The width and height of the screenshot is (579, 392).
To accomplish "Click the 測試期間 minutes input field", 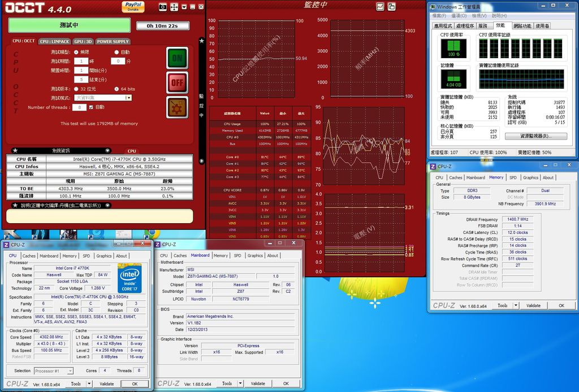I will tap(118, 61).
